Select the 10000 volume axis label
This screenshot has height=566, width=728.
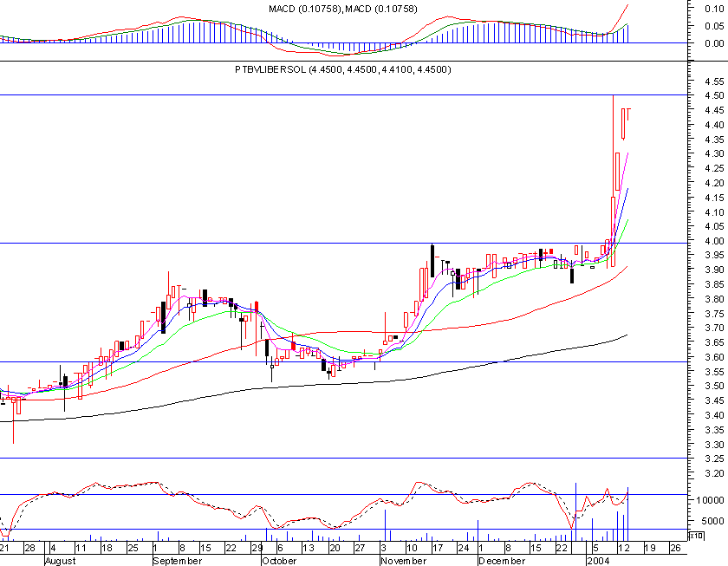pyautogui.click(x=711, y=500)
